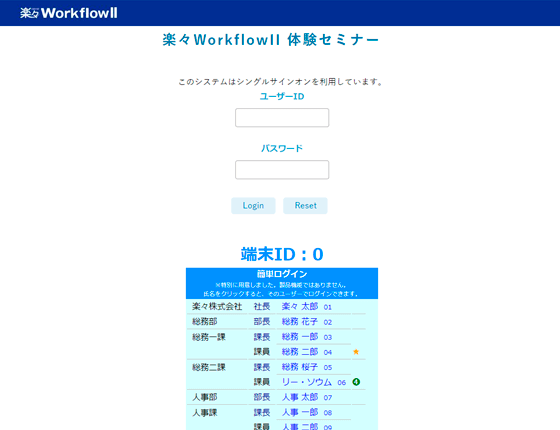Log in as リー・ソウム 06
The image size is (560, 430).
(314, 382)
